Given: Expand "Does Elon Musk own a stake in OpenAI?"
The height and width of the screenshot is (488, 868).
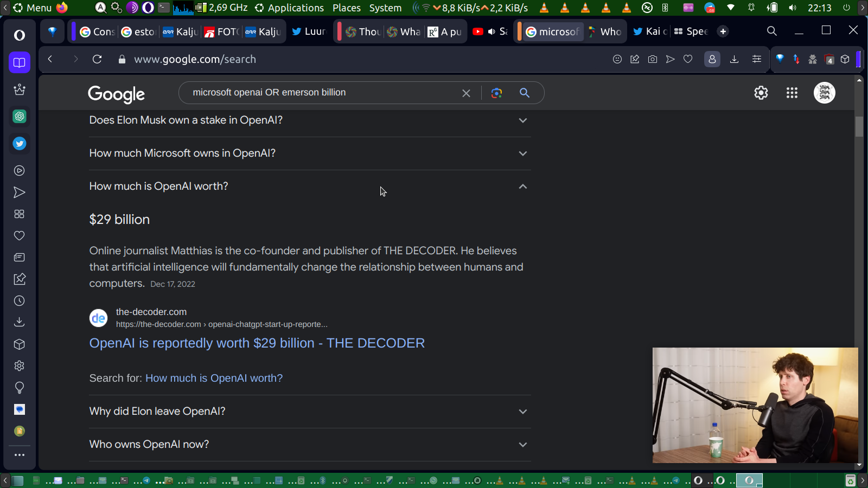Looking at the screenshot, I should click(310, 120).
